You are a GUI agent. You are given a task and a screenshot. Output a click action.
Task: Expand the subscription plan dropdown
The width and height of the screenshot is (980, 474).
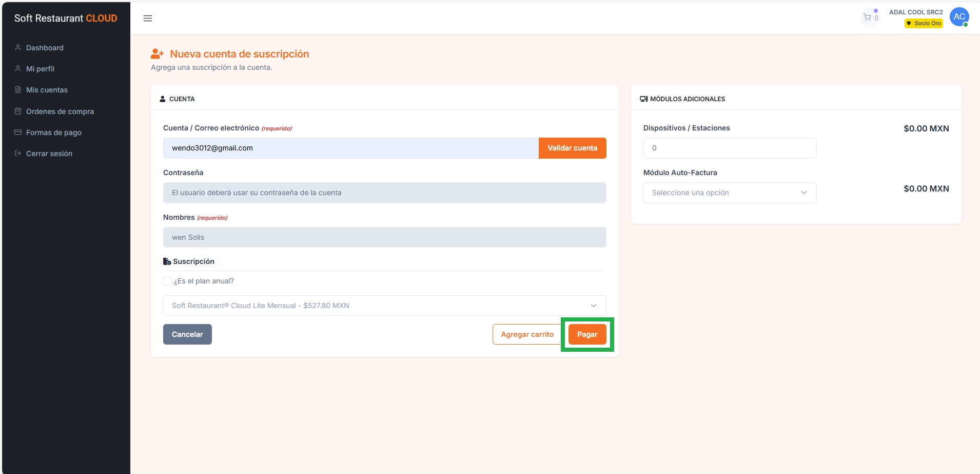point(385,306)
